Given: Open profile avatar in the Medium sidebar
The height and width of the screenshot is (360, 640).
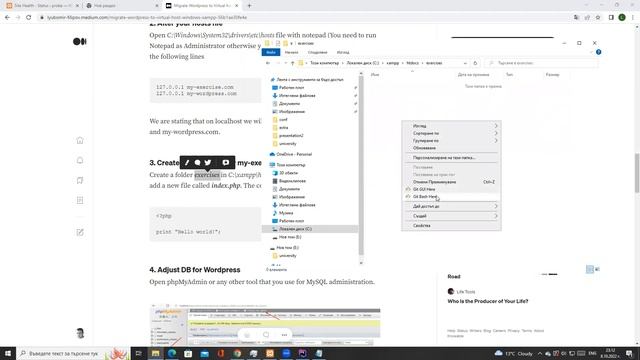Looking at the screenshot, I should pos(80,333).
